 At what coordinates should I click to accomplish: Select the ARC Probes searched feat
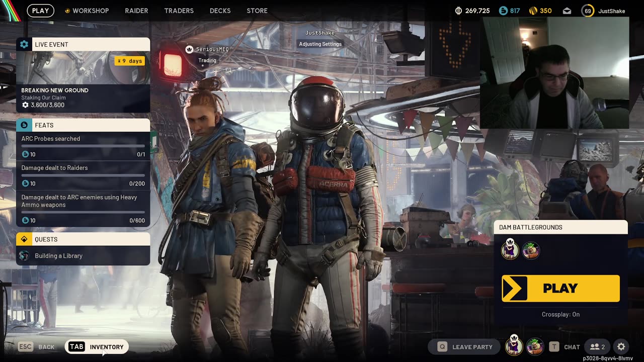(x=83, y=146)
